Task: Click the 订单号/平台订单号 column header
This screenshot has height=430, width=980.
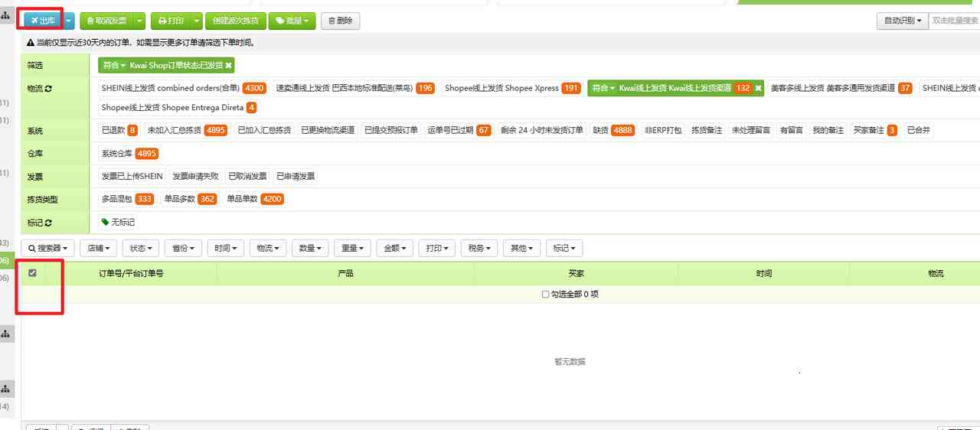Action: pos(131,273)
